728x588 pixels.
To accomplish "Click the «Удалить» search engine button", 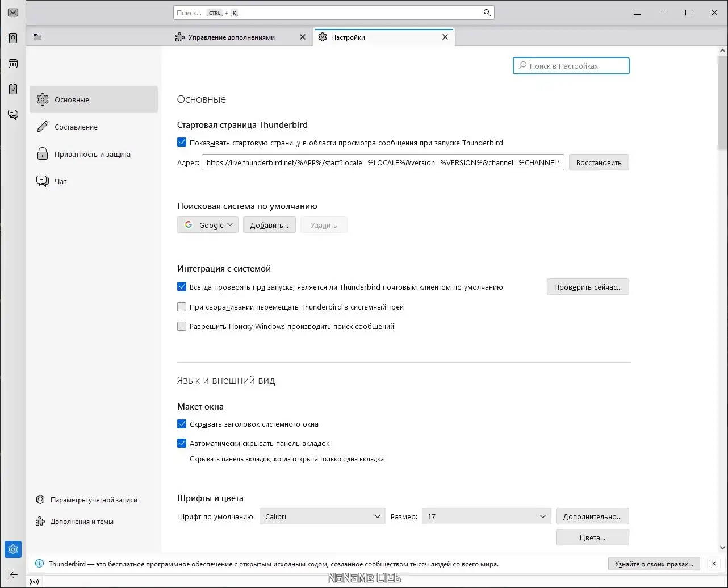I will 324,225.
